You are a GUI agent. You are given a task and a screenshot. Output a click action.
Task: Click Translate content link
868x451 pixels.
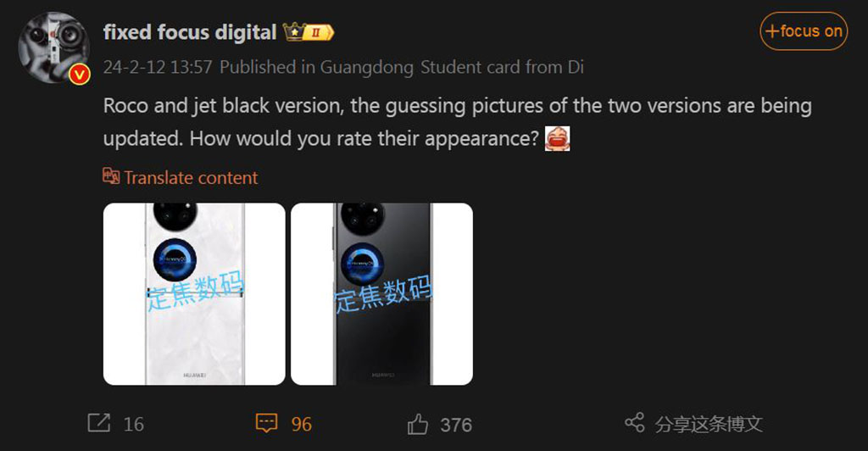point(191,178)
